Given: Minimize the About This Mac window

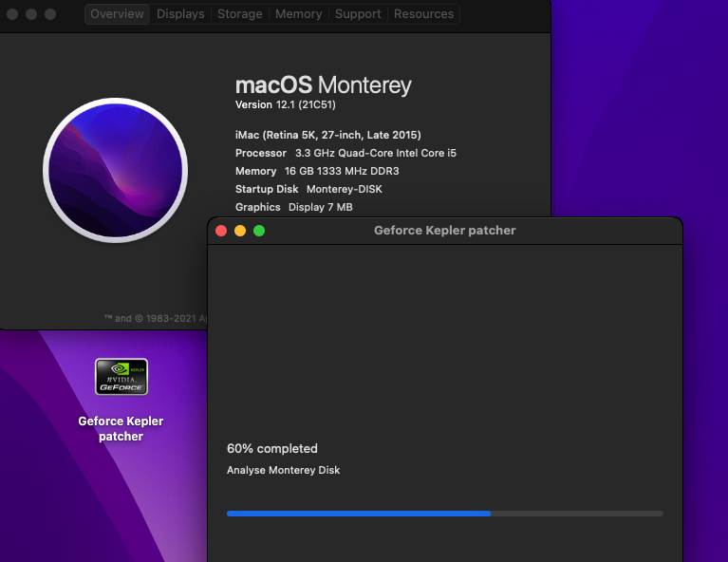Looking at the screenshot, I should click(x=31, y=14).
